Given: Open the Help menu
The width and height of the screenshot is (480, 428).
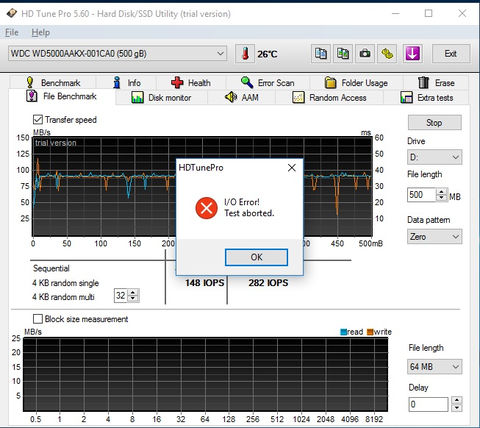Looking at the screenshot, I should click(41, 33).
